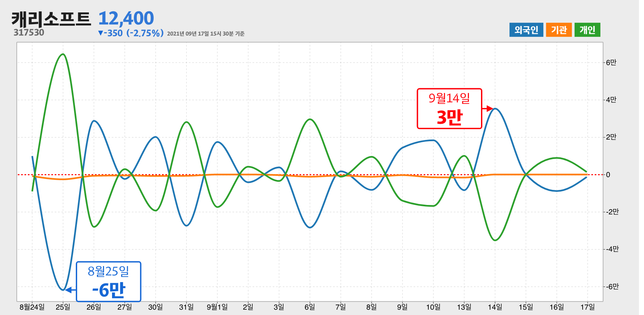The image size is (644, 315).
Task: Toggle the 외국인 legend series
Action: (526, 30)
